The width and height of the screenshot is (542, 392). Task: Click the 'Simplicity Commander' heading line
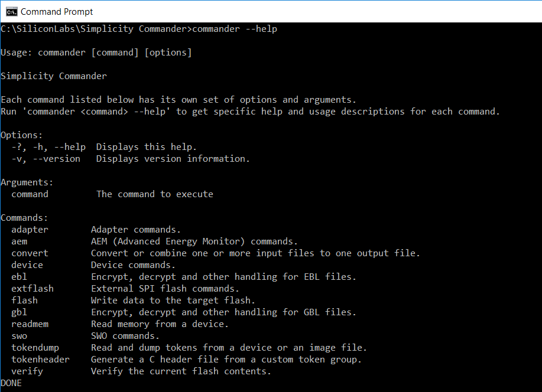[54, 76]
